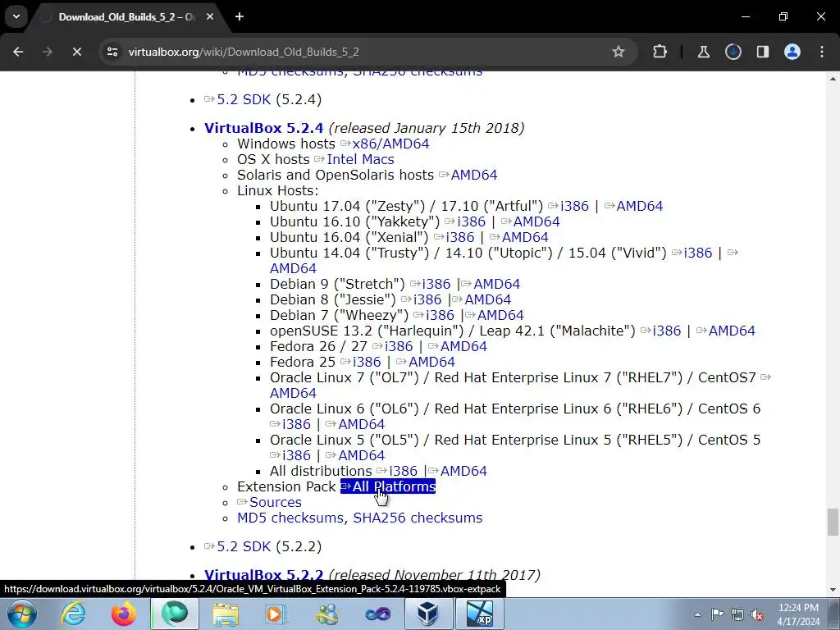The width and height of the screenshot is (840, 630).
Task: Open Chrome Labs flask icon
Action: (703, 52)
